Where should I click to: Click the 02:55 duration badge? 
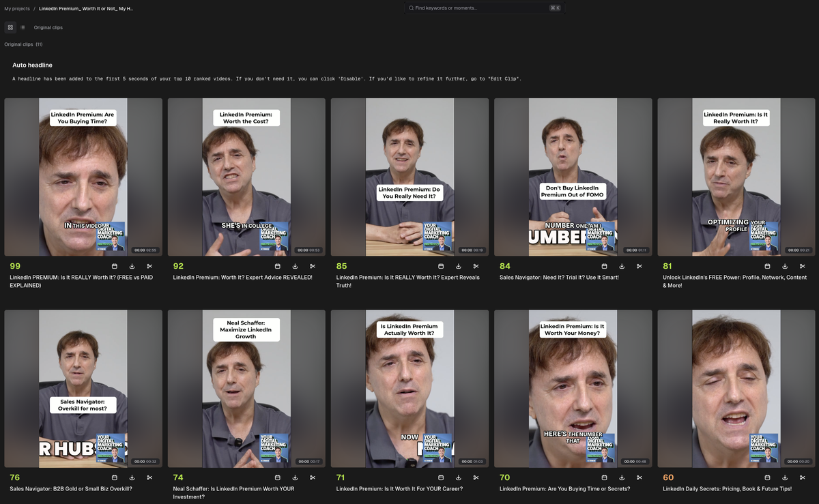tap(146, 250)
